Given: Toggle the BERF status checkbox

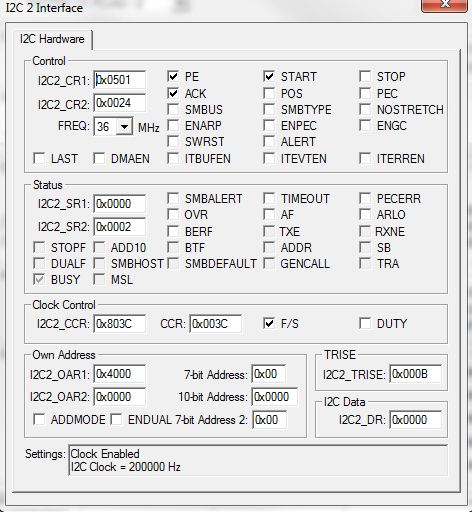Looking at the screenshot, I should point(173,231).
